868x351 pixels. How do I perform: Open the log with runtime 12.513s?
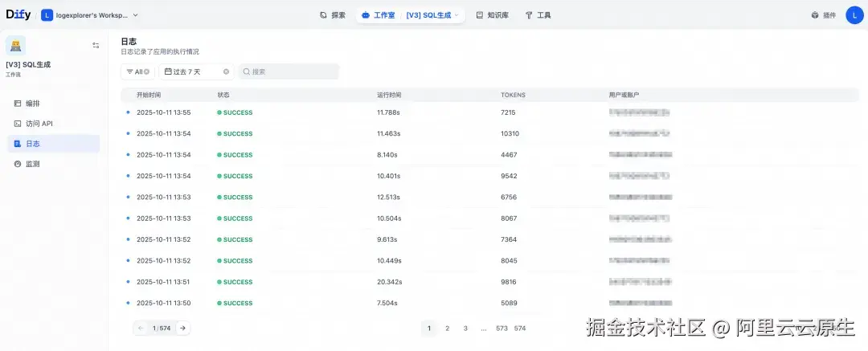tap(490, 197)
